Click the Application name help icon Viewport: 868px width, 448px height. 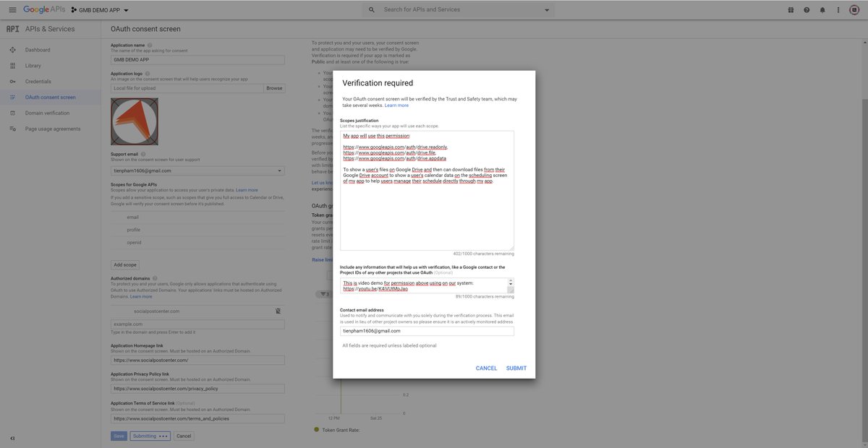150,45
